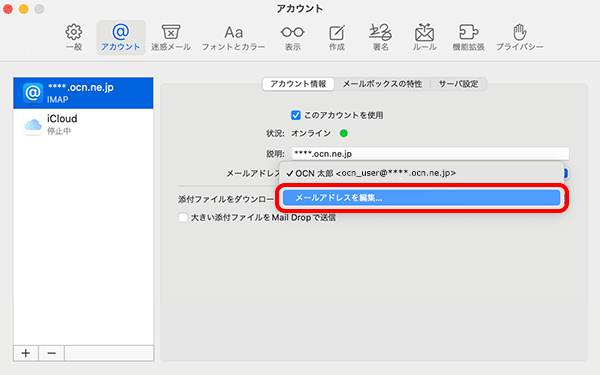Select the iCloud account in sidebar
Viewport: 600px width, 375px height.
pos(83,124)
